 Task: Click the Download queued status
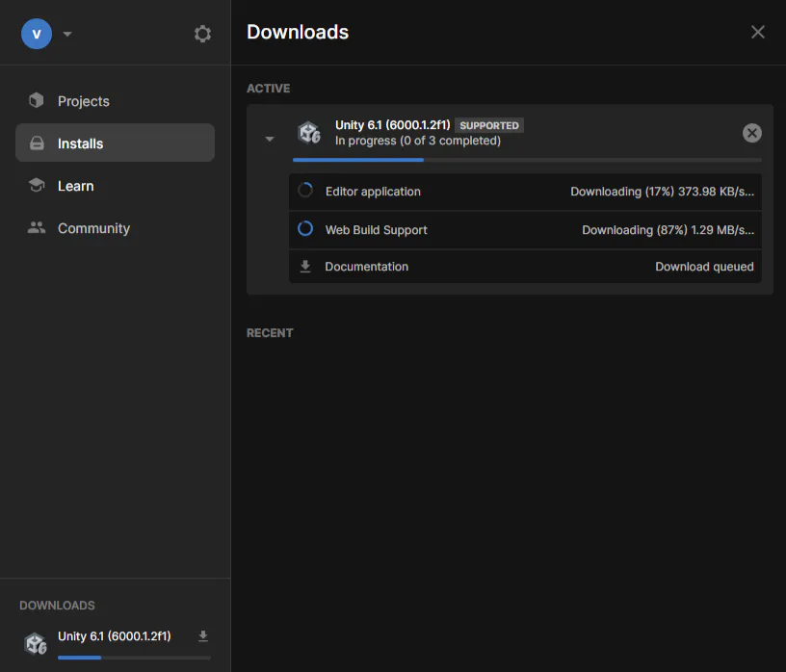tap(704, 267)
